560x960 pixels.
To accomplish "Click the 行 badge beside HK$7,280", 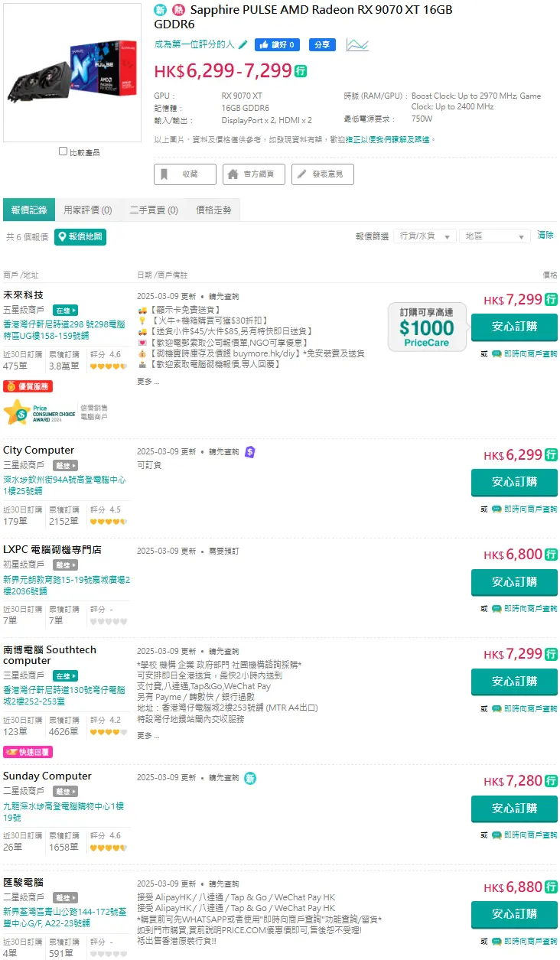I will tap(551, 781).
